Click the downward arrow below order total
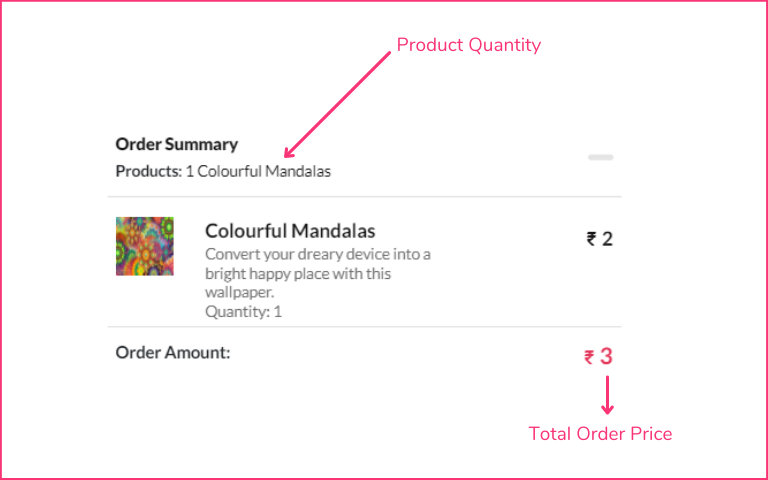 [607, 395]
